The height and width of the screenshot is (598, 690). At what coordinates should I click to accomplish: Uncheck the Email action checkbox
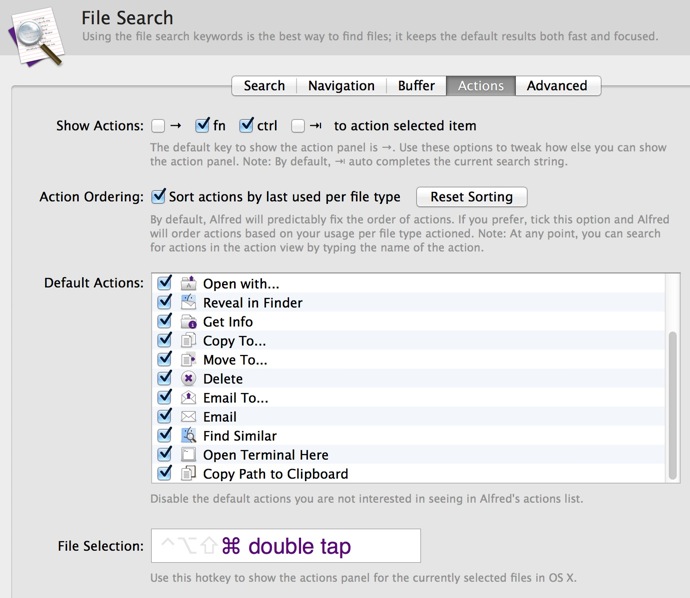[165, 415]
